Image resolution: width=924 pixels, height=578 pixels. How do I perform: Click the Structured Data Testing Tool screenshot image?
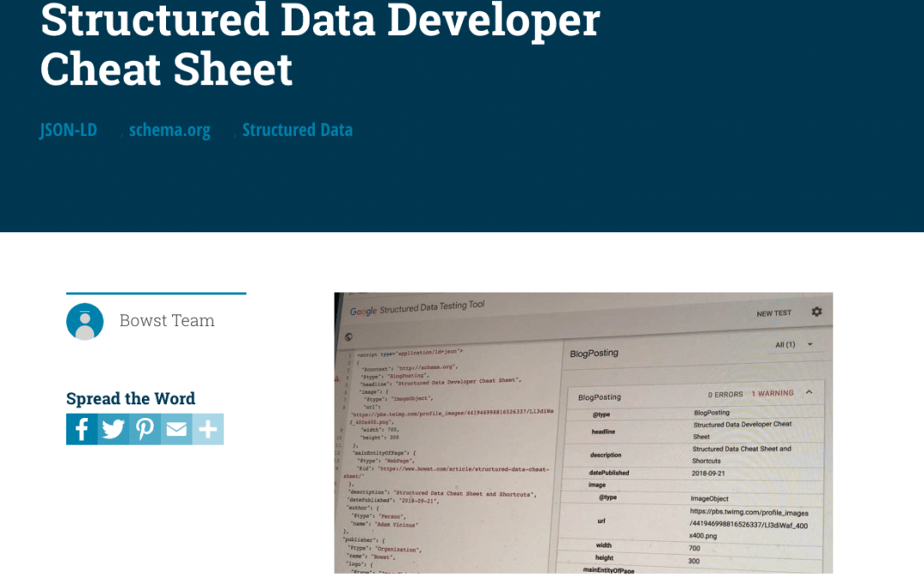583,433
